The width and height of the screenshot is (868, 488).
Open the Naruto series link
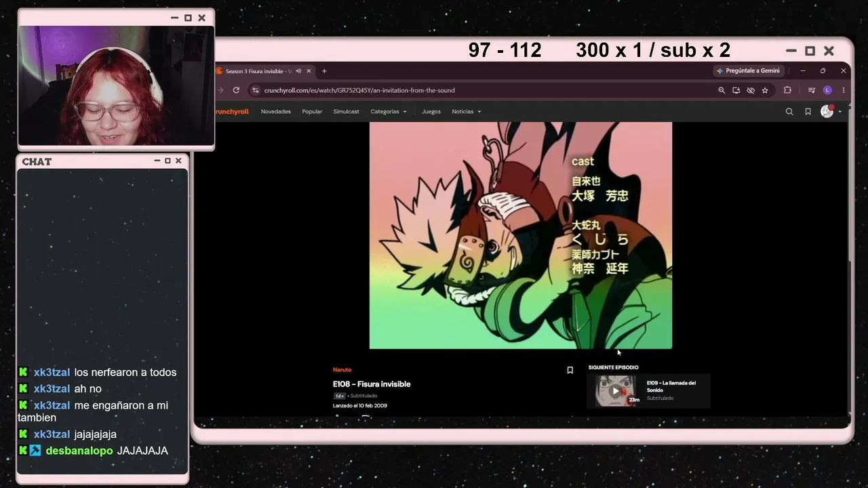342,369
